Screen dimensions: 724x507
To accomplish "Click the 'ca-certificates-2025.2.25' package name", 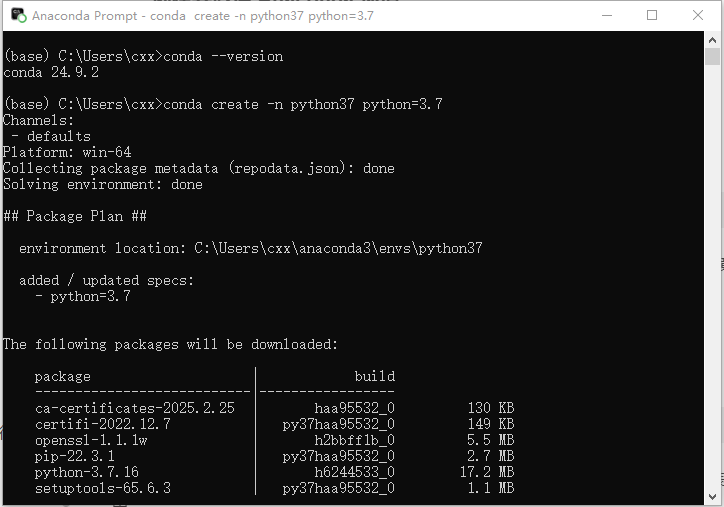I will [135, 408].
